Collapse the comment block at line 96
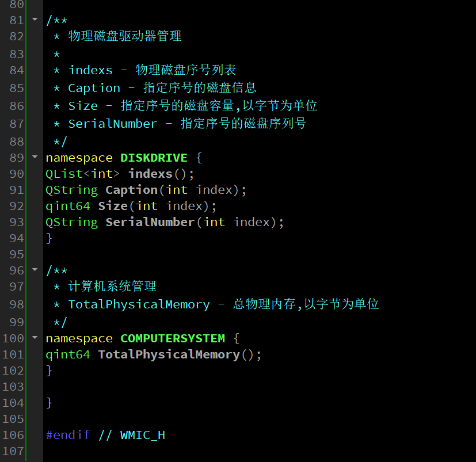Image resolution: width=476 pixels, height=462 pixels. point(35,270)
